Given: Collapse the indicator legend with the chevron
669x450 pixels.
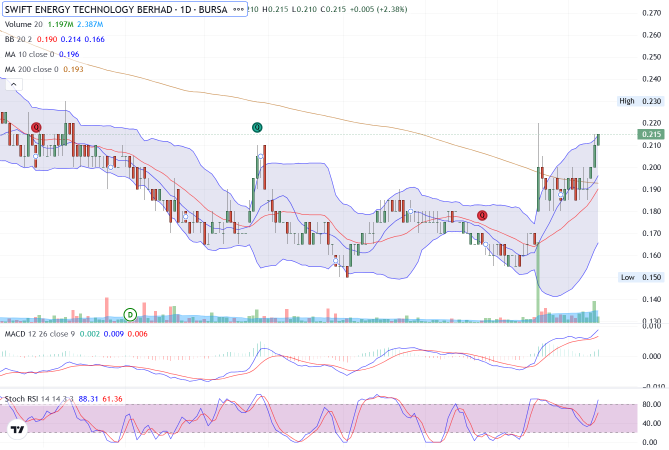Looking at the screenshot, I should 14,84.
